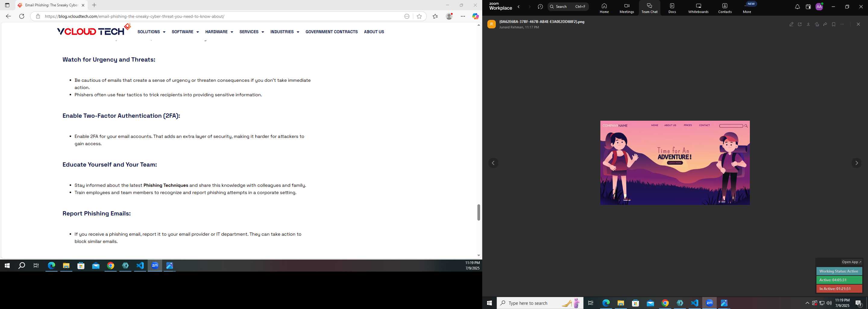Click the share-as-image icon in Zoom viewer
Viewport: 868px width, 309px height.
(817, 24)
